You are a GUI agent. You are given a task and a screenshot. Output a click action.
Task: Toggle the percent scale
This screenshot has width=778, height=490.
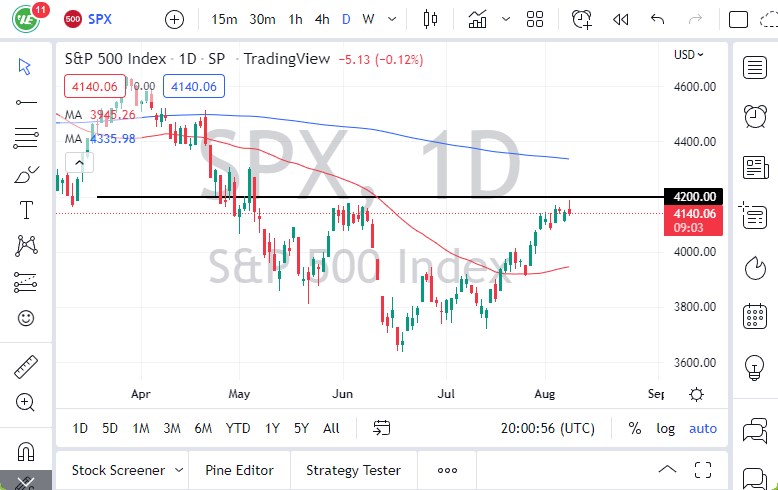coord(634,428)
